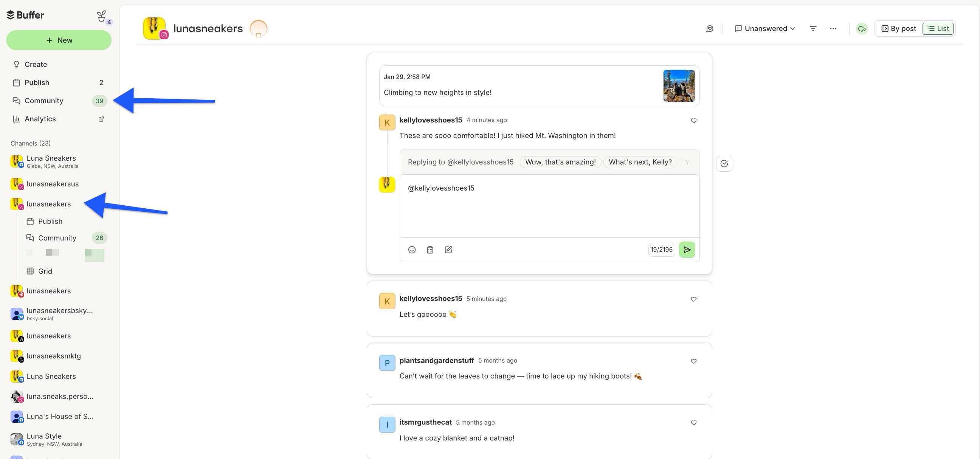This screenshot has height=459, width=980.
Task: Click the Luna Sneakers avatar beside reply box
Action: (x=387, y=185)
